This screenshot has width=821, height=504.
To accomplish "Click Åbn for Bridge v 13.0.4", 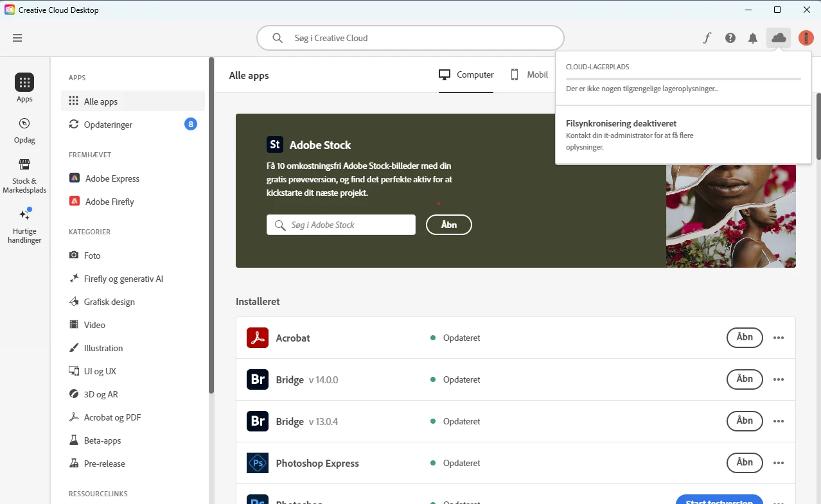I will (x=745, y=421).
